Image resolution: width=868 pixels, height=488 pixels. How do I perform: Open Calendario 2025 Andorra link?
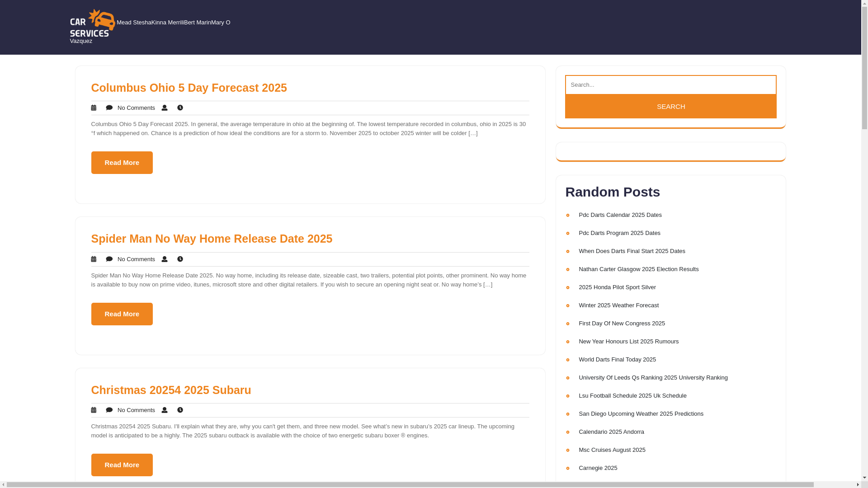point(611,432)
